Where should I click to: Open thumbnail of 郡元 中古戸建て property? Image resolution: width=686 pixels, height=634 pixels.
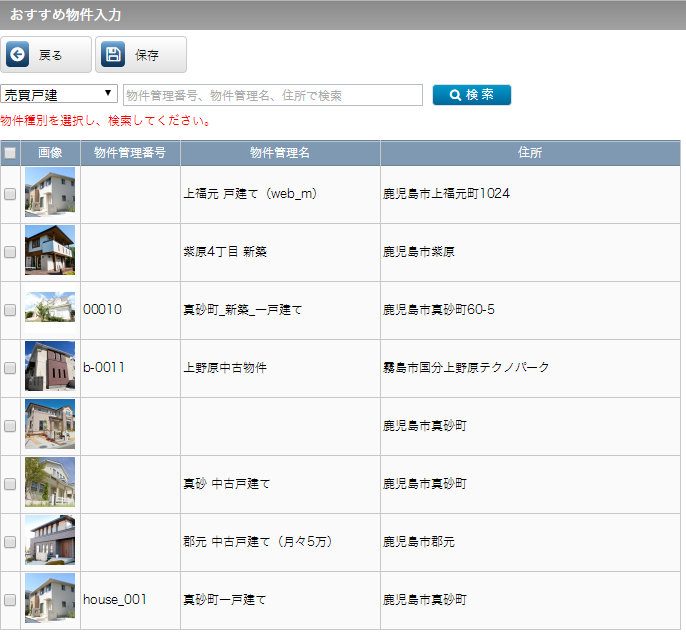coord(50,540)
